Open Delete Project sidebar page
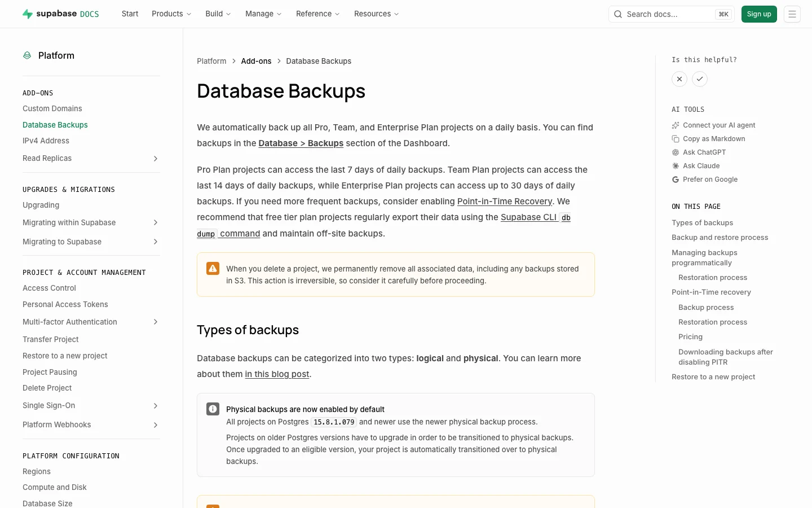Image resolution: width=812 pixels, height=508 pixels. 47,388
